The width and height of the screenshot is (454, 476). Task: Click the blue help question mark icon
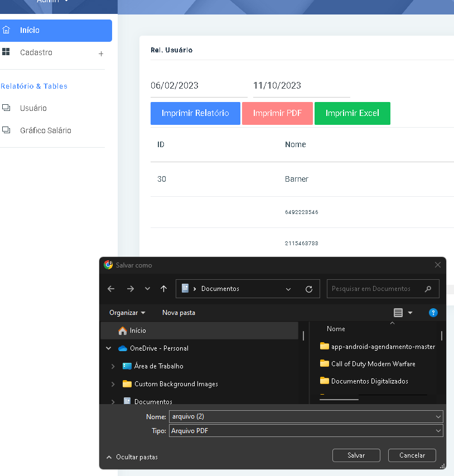coord(433,313)
